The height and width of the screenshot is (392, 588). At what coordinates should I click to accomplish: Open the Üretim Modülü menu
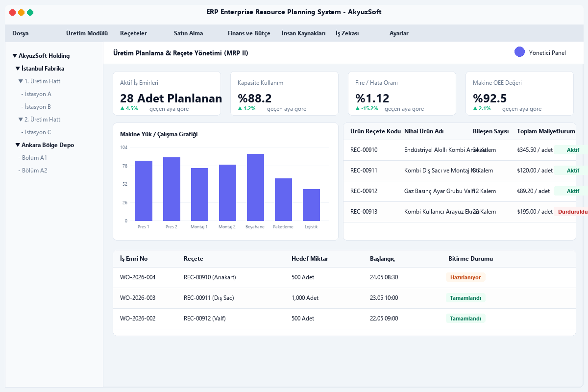coord(87,33)
